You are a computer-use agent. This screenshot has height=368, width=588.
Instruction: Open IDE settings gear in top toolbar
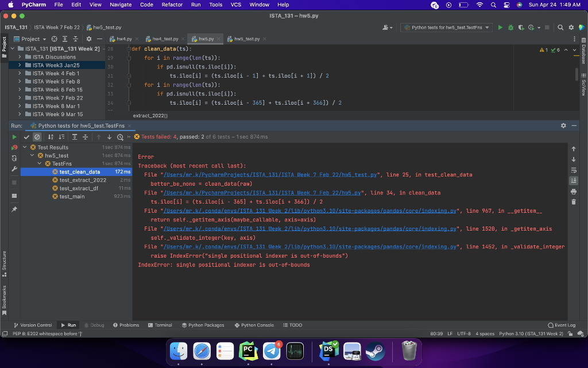571,27
